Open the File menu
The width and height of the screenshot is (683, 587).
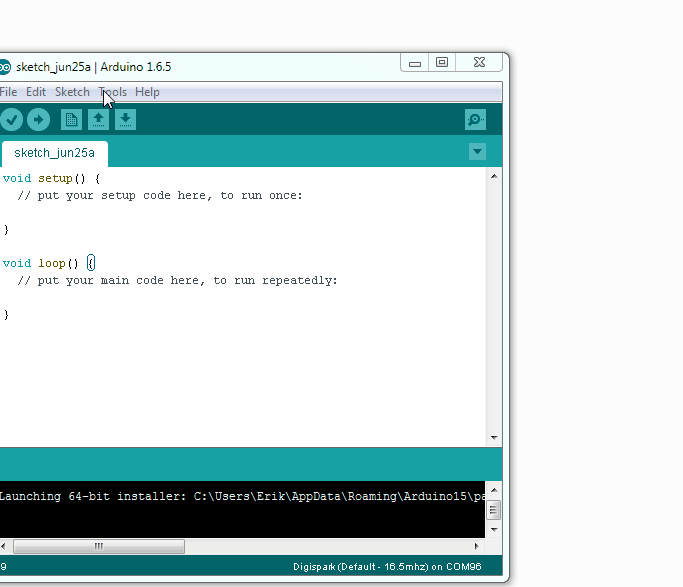point(8,92)
